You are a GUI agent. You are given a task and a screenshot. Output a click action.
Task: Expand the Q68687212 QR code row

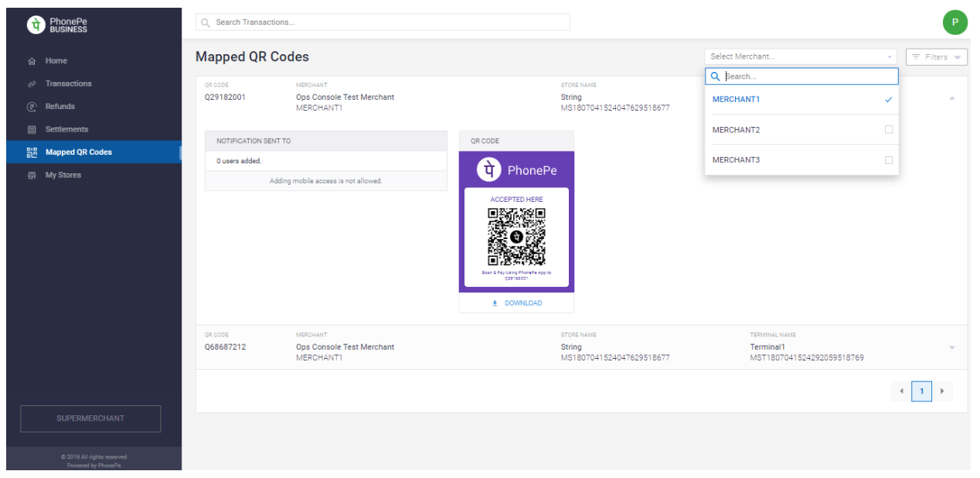(x=951, y=348)
